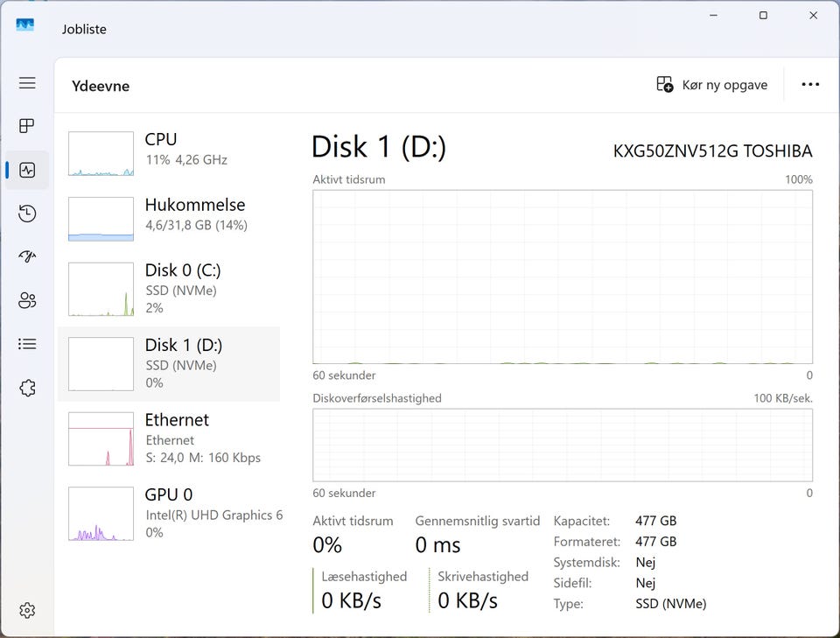Open Task Manager settings gear
Image resolution: width=840 pixels, height=638 pixels.
27,610
